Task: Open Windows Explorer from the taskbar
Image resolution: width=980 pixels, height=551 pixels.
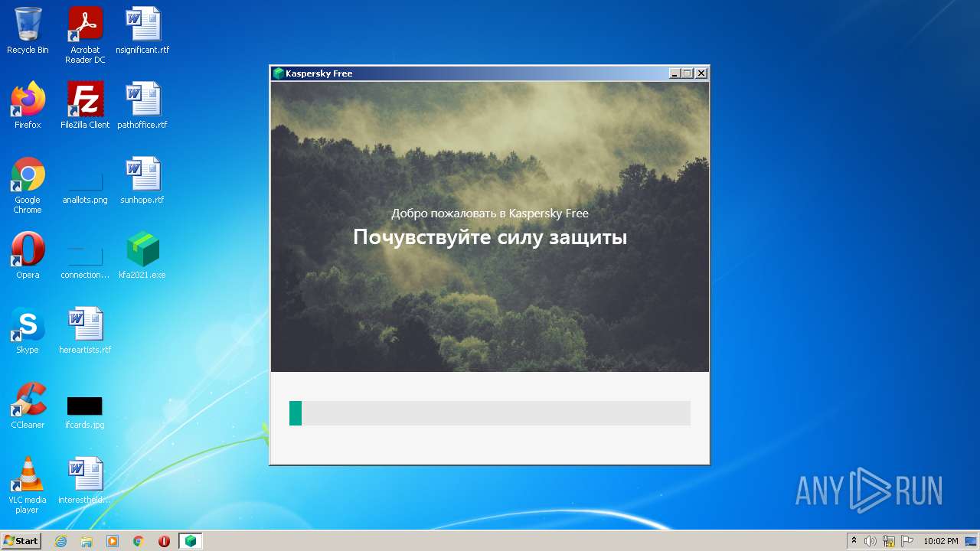Action: pyautogui.click(x=87, y=541)
